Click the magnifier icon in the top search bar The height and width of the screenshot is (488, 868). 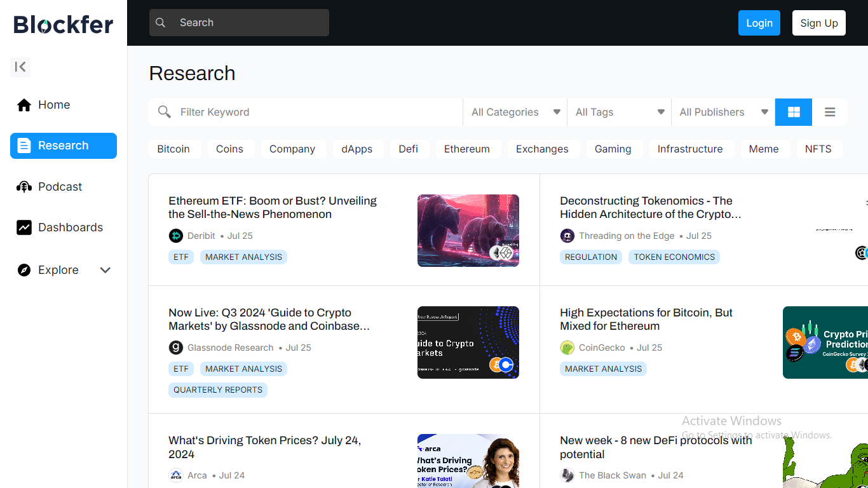(161, 23)
